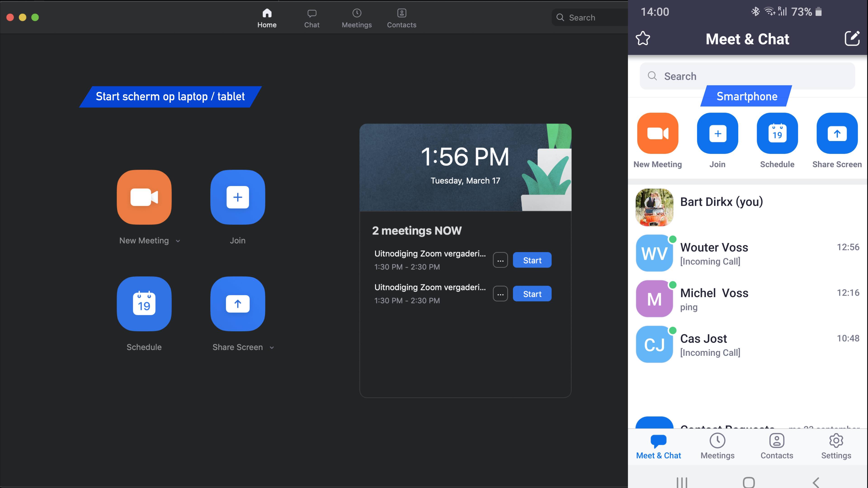Viewport: 868px width, 488px height.
Task: Click the blue Join icon on laptop
Action: point(238,197)
